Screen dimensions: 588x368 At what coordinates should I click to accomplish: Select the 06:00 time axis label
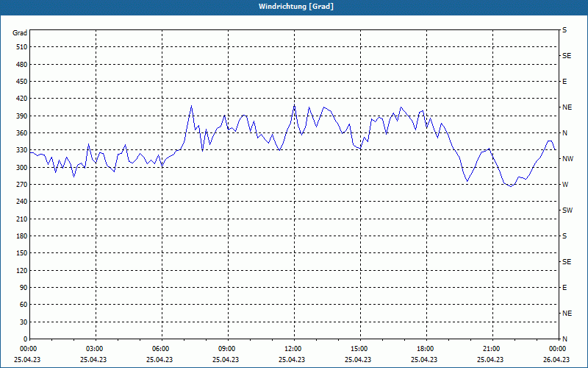161,349
